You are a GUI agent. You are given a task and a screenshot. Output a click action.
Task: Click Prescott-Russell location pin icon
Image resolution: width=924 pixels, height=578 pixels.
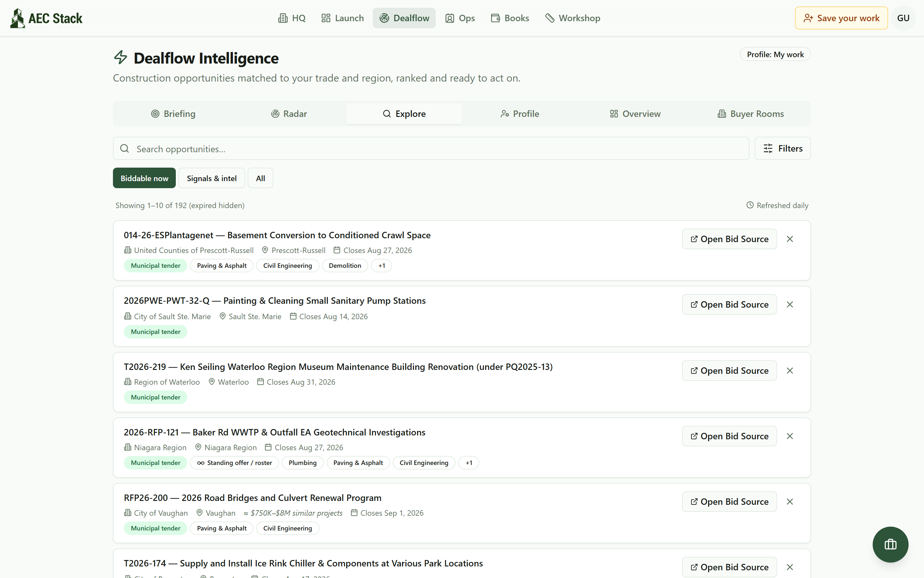(x=265, y=250)
